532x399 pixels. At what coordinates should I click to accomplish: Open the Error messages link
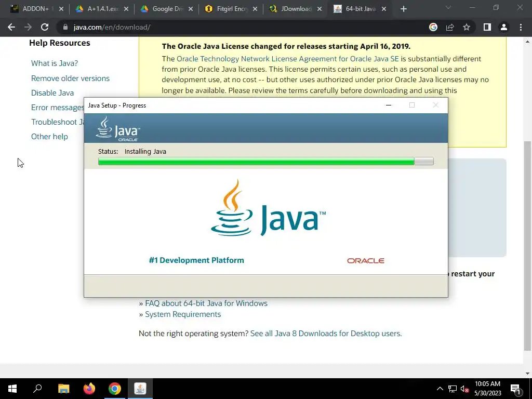57,108
